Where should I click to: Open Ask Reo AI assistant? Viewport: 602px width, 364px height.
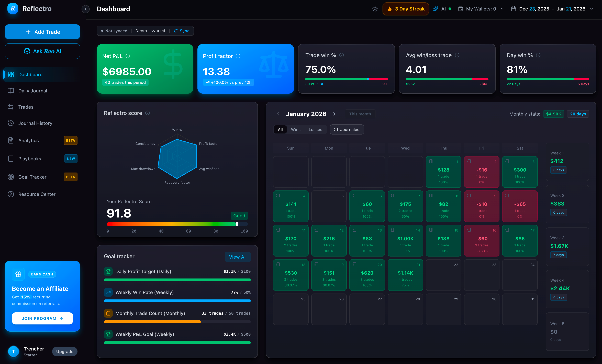click(42, 51)
